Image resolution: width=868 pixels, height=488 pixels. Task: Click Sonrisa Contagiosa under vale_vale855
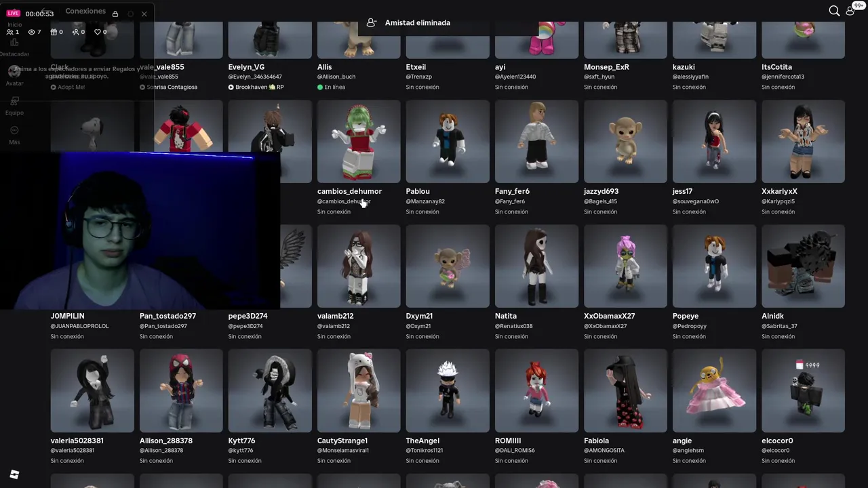coord(168,87)
